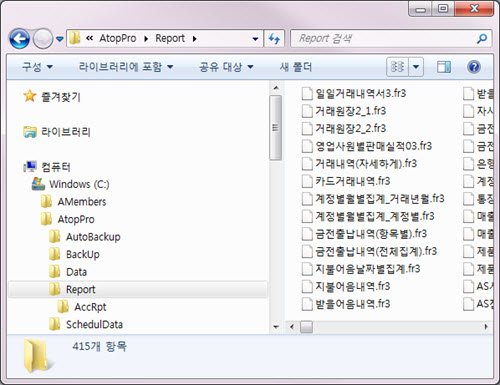The height and width of the screenshot is (385, 500).
Task: Expand the arrow after Report in address bar
Action: [194, 39]
